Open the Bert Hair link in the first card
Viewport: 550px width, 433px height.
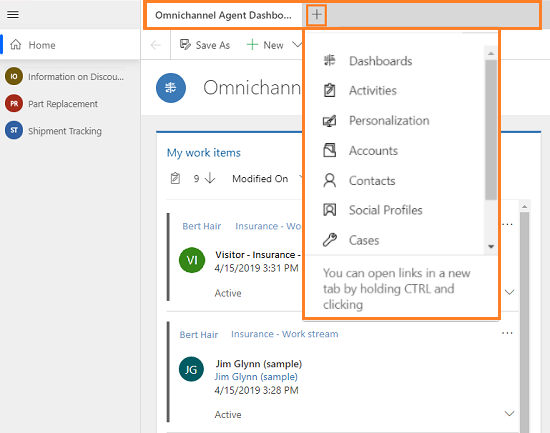(x=202, y=226)
